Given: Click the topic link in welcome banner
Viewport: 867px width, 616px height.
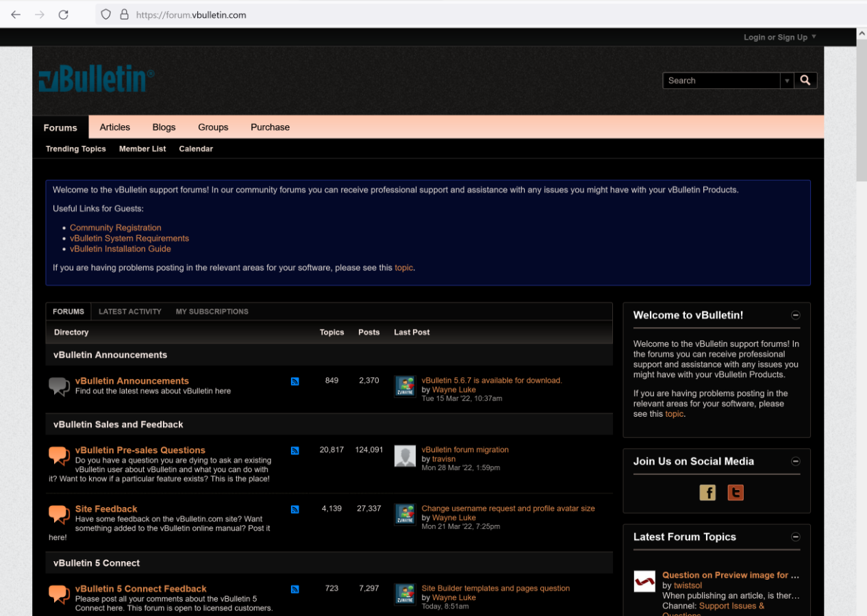Looking at the screenshot, I should pos(404,268).
